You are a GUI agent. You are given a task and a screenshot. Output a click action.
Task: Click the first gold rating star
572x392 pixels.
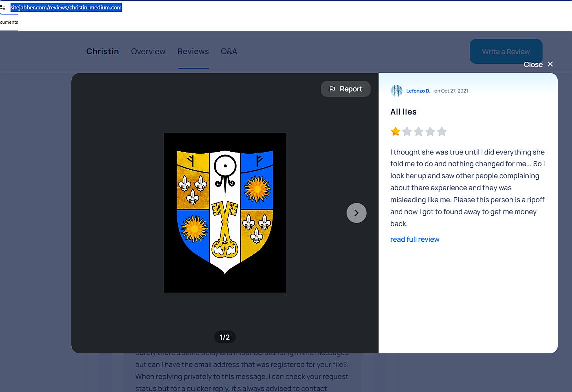(x=395, y=131)
